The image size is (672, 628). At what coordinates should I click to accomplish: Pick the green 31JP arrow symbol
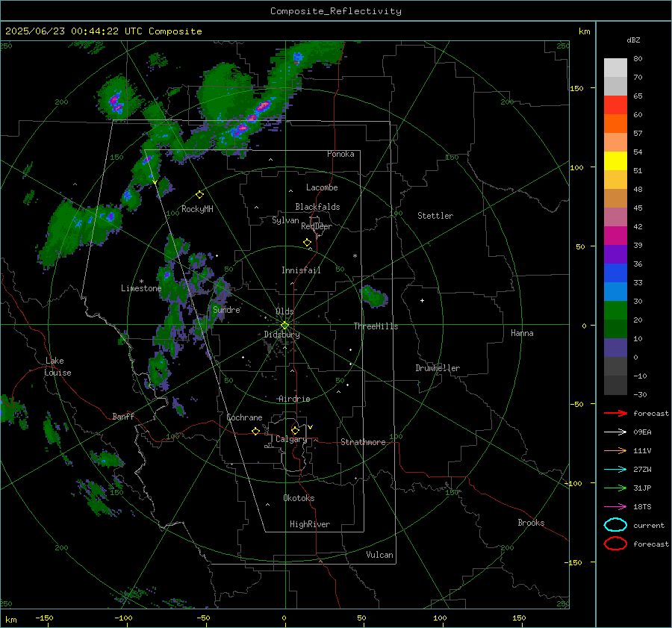coord(615,488)
